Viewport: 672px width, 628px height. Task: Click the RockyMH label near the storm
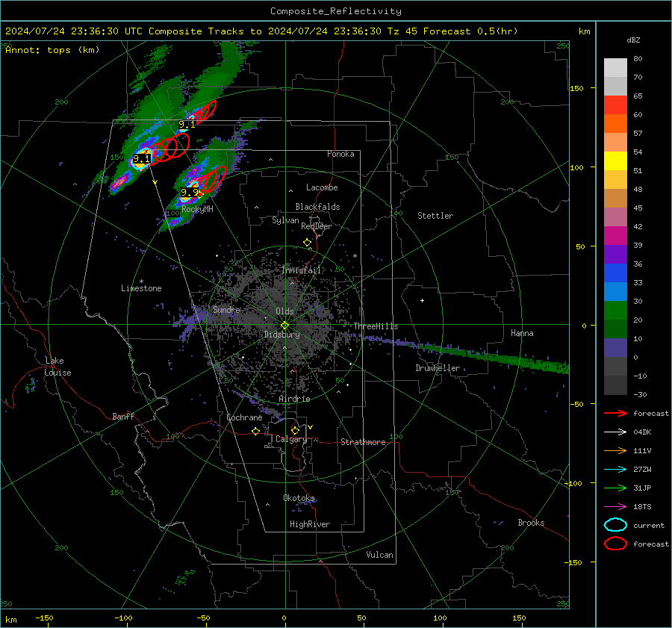click(197, 209)
